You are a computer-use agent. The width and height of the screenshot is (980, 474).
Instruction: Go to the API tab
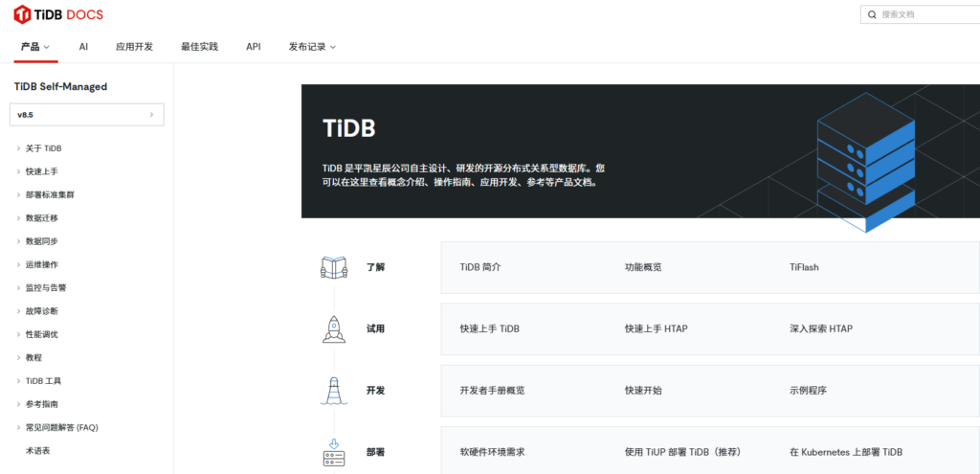(x=253, y=47)
